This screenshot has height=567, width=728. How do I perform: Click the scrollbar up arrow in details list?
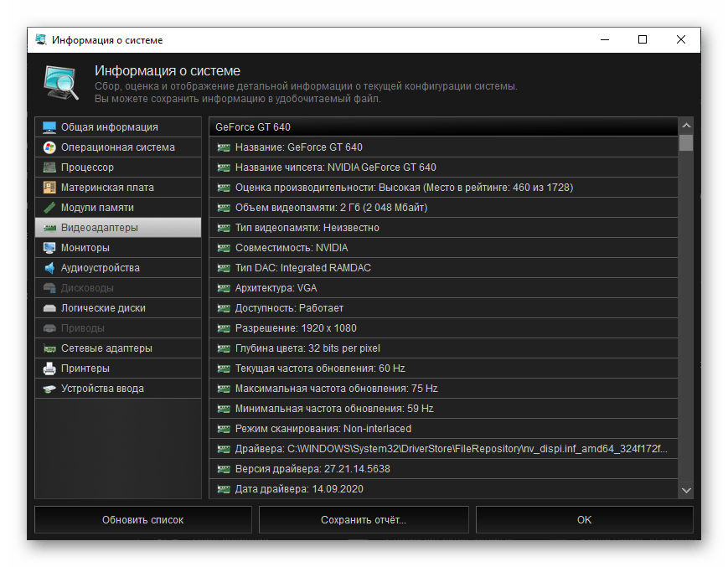pyautogui.click(x=686, y=126)
